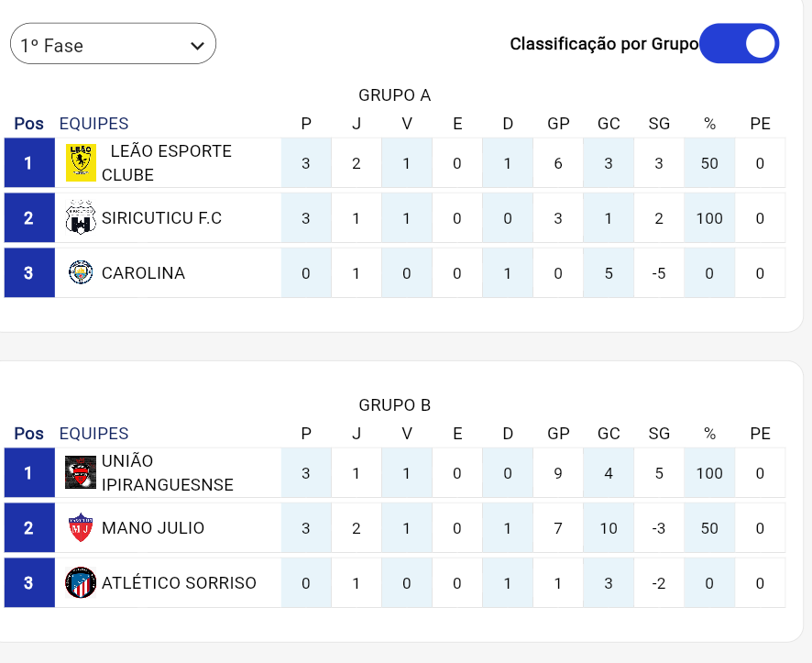The image size is (812, 663).
Task: Open the MANO JULIO team entry
Action: point(153,528)
